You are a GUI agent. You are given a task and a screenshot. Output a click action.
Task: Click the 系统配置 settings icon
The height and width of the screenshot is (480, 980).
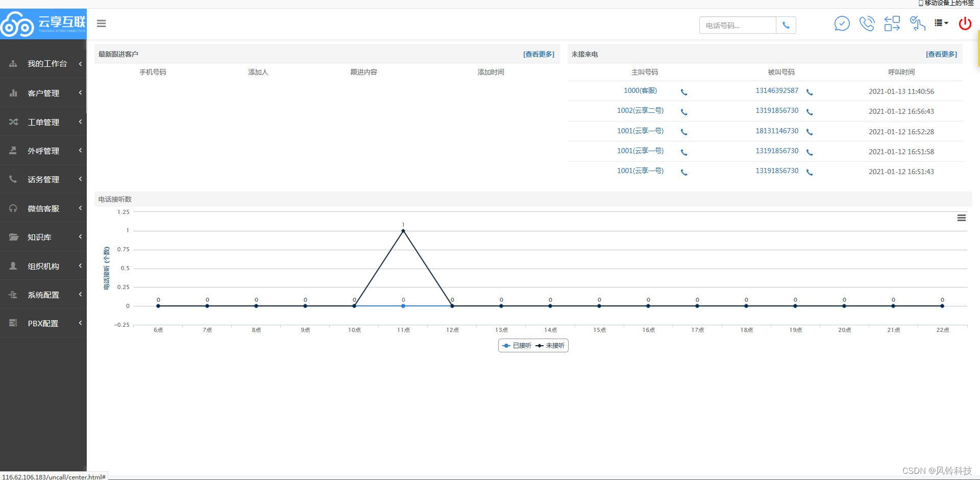pos(13,295)
